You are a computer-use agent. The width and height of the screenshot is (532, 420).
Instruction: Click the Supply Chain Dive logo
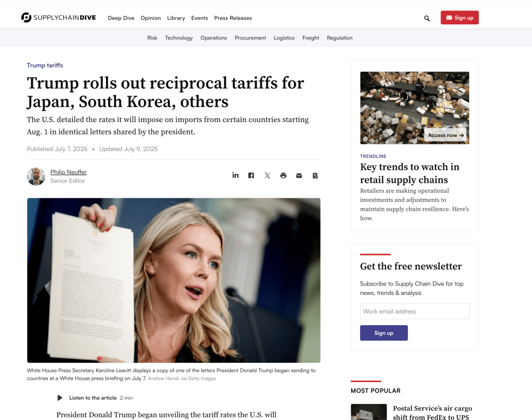coord(58,17)
